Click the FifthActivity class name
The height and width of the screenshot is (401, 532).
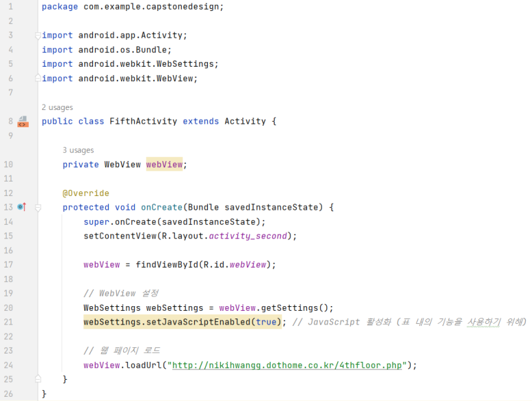[143, 121]
